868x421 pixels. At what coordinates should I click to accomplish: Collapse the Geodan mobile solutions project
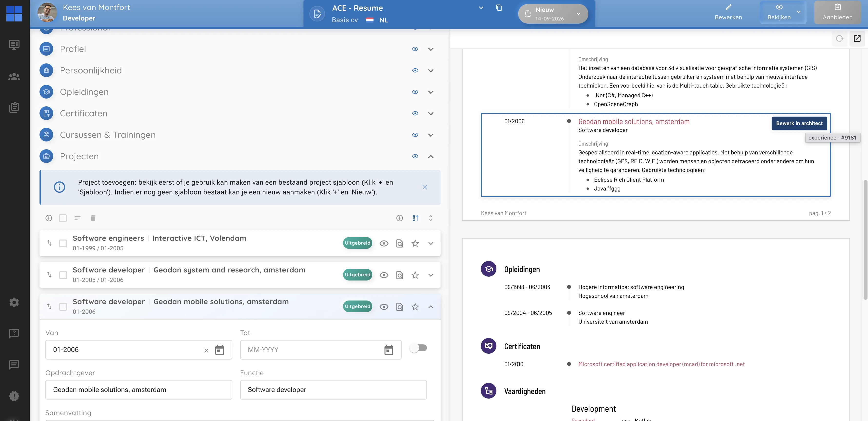point(431,307)
